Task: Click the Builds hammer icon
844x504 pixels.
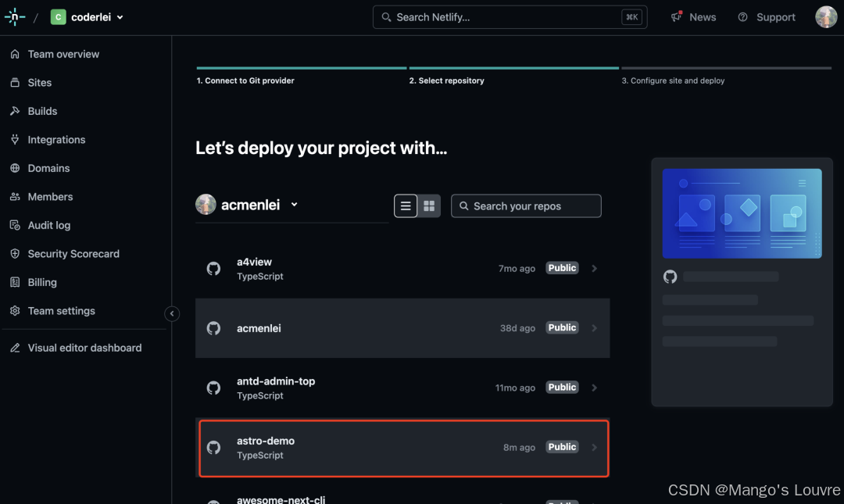Action: [x=15, y=111]
